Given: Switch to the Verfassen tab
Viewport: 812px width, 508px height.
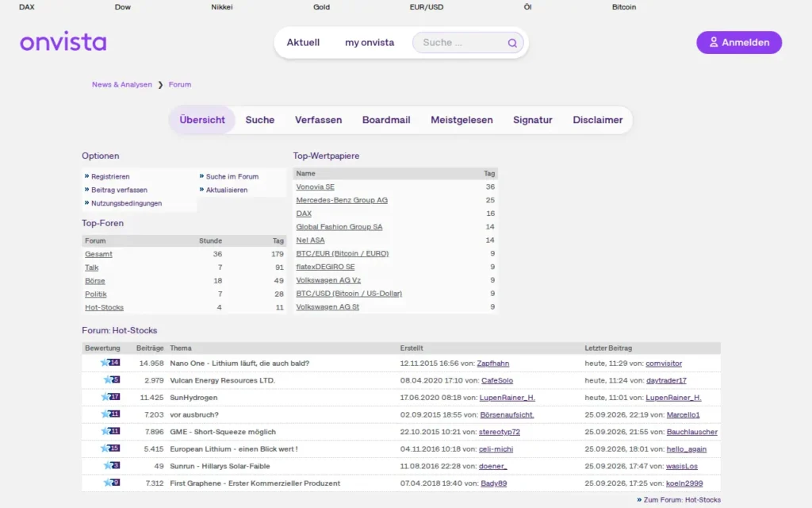Looking at the screenshot, I should tap(319, 120).
